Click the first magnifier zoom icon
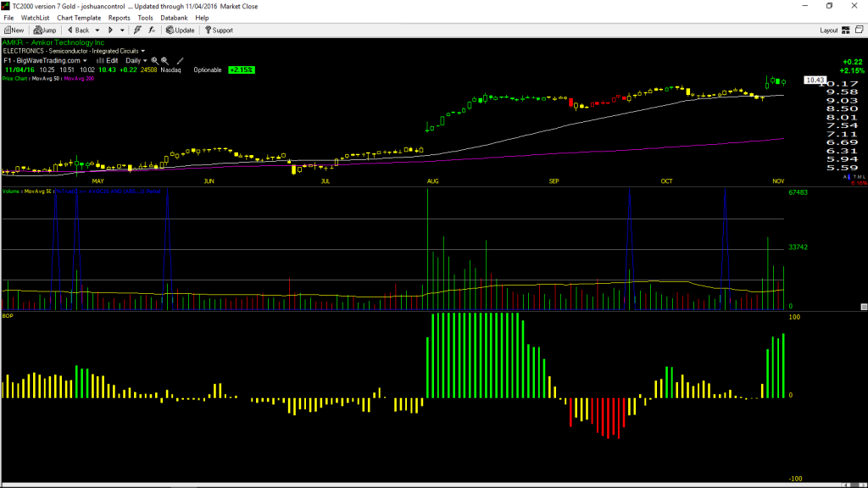 click(155, 61)
